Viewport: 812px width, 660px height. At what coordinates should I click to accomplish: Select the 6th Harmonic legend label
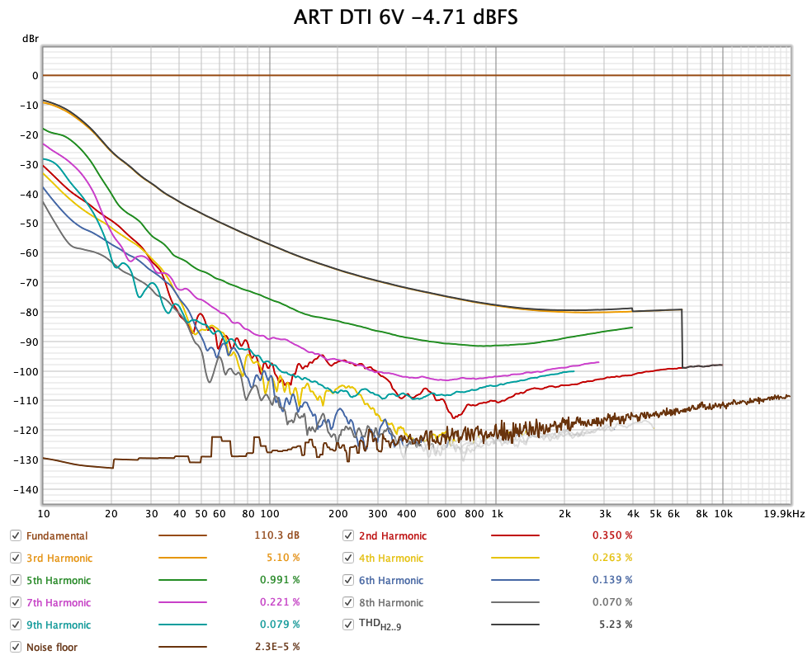pos(391,581)
